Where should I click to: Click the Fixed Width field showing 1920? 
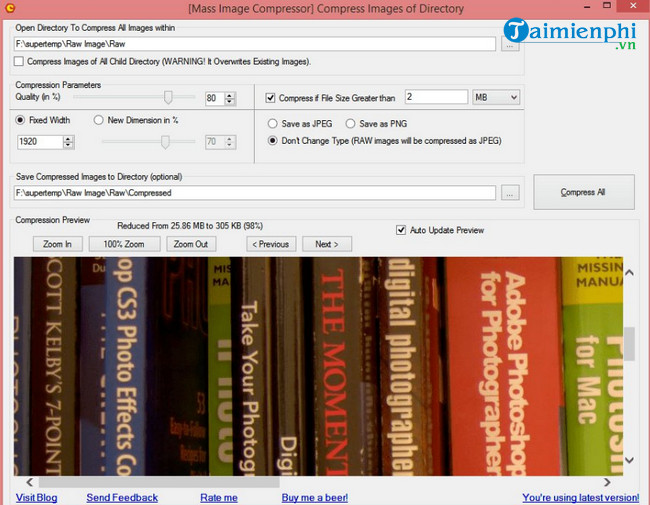coord(40,142)
